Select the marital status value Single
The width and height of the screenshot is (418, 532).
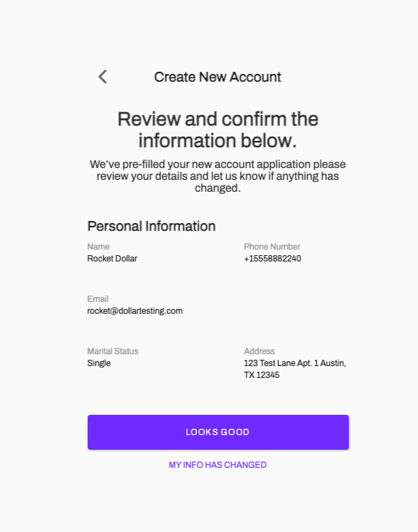pyautogui.click(x=99, y=363)
